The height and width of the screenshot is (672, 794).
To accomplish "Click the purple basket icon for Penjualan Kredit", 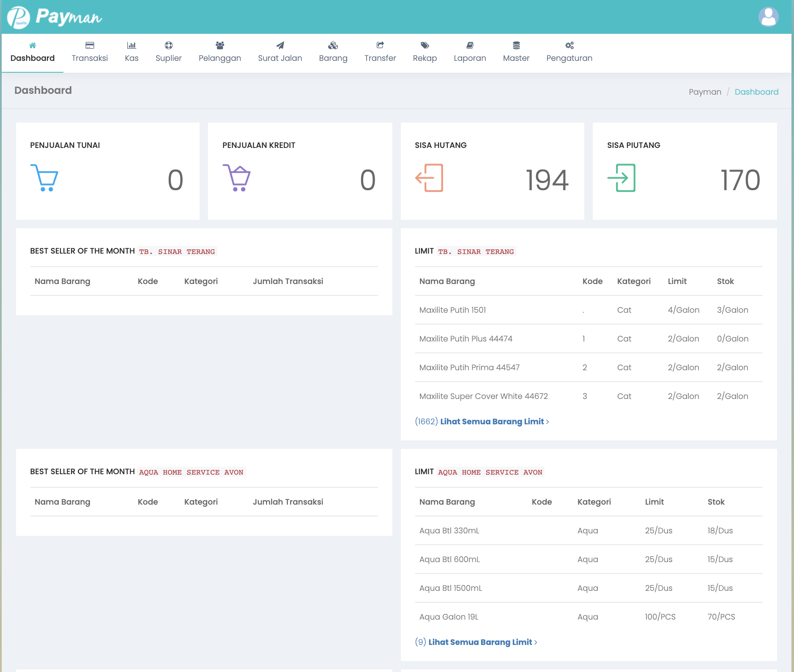I will click(x=237, y=178).
